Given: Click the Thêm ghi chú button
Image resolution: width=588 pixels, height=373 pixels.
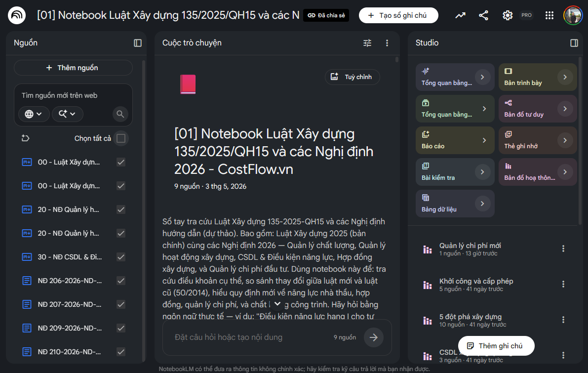Looking at the screenshot, I should [496, 346].
